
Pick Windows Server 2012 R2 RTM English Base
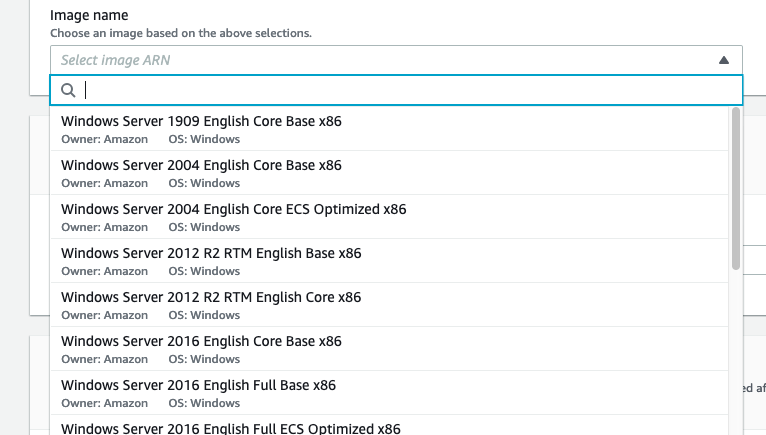(x=211, y=253)
